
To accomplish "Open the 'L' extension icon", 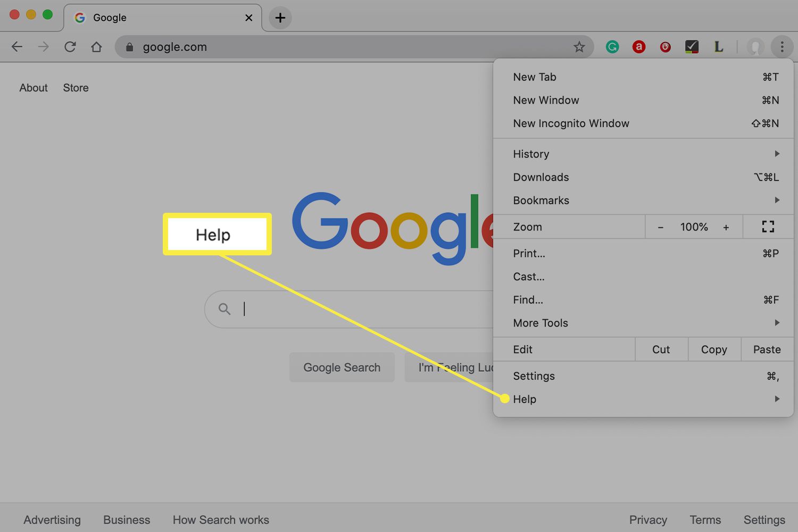I will coord(718,47).
